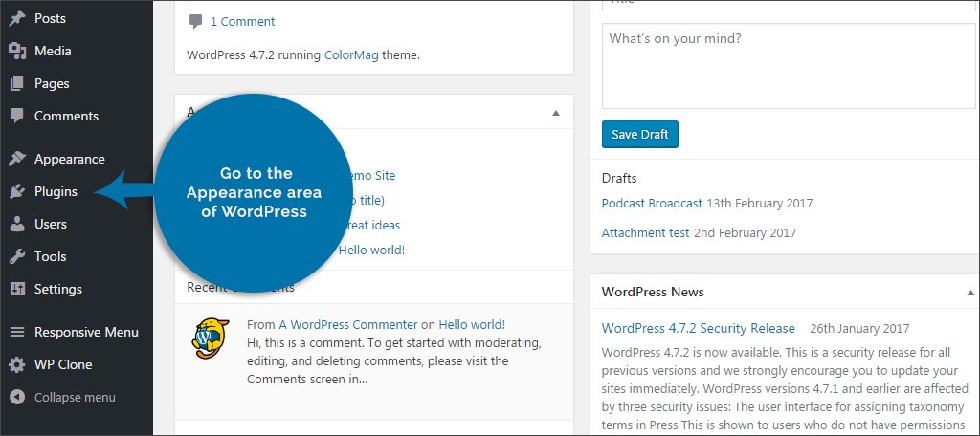Image resolution: width=980 pixels, height=436 pixels.
Task: Click the Comments speech bubble sidebar icon
Action: point(17,116)
